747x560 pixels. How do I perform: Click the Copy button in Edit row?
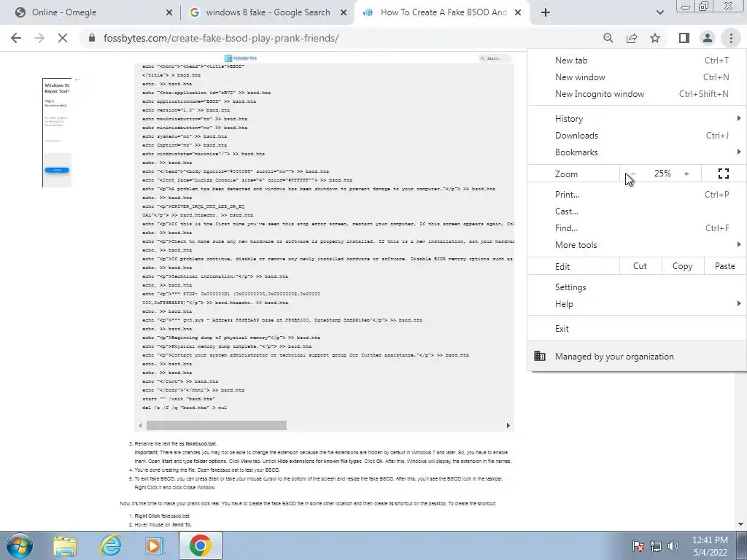tap(682, 266)
